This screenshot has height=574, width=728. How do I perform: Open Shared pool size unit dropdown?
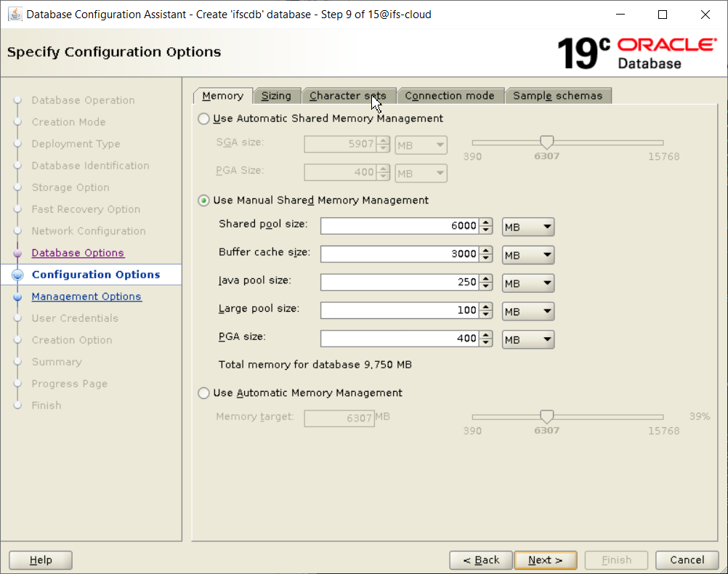tap(528, 227)
